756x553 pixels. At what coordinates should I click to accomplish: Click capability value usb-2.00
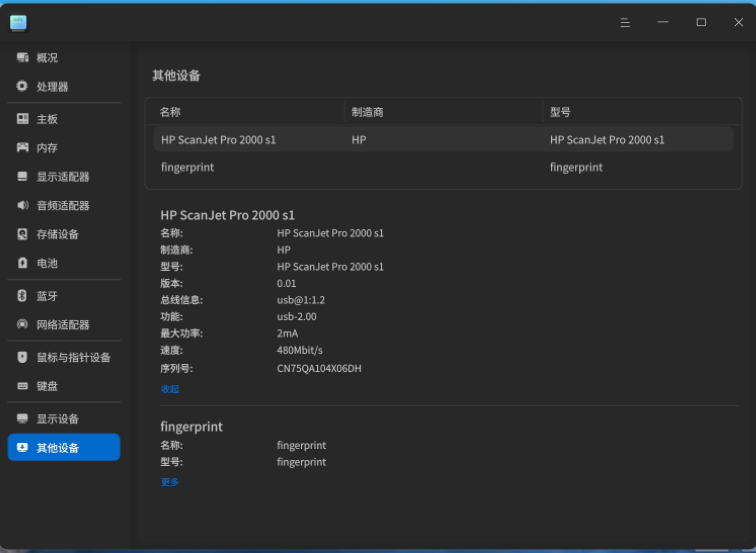[297, 317]
